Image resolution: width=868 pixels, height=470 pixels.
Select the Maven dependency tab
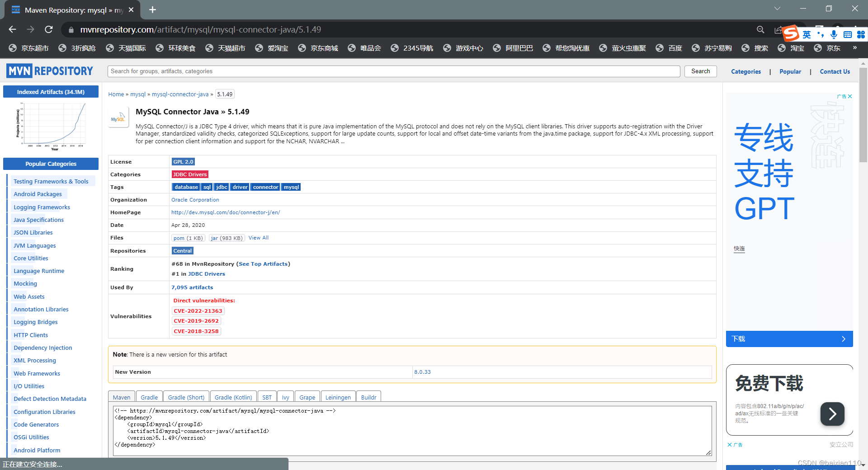(122, 397)
